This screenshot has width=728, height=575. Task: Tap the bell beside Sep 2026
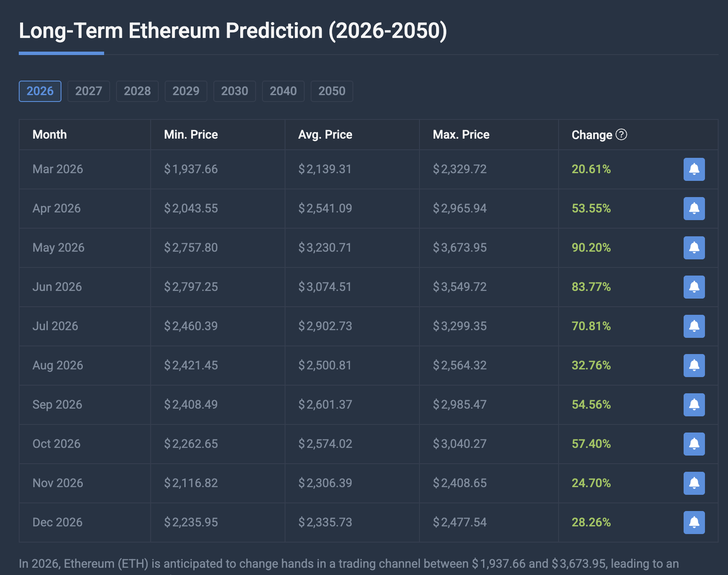(694, 405)
